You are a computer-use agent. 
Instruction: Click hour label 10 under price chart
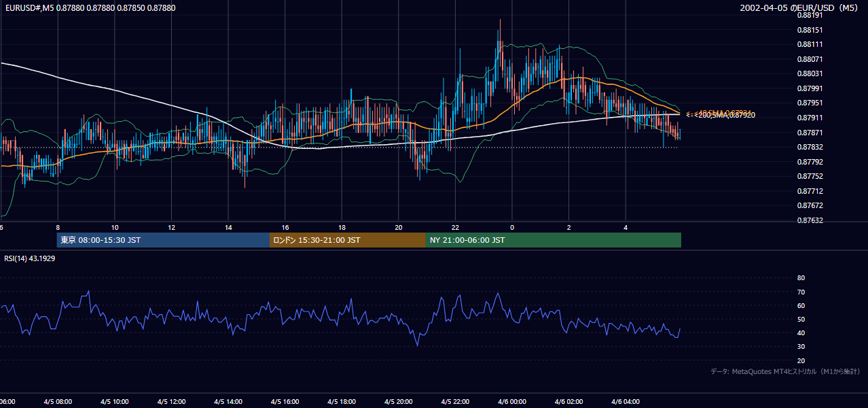point(115,227)
